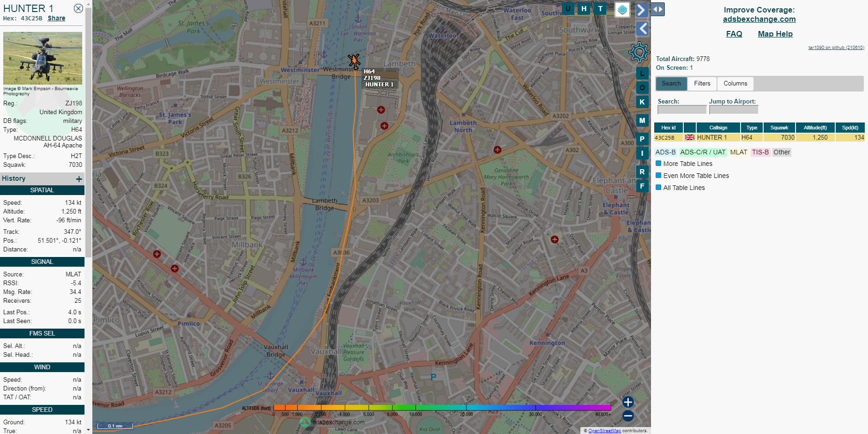This screenshot has height=434, width=868.
Task: Open the AH-64 Apache photo thumbnail
Action: (42, 58)
